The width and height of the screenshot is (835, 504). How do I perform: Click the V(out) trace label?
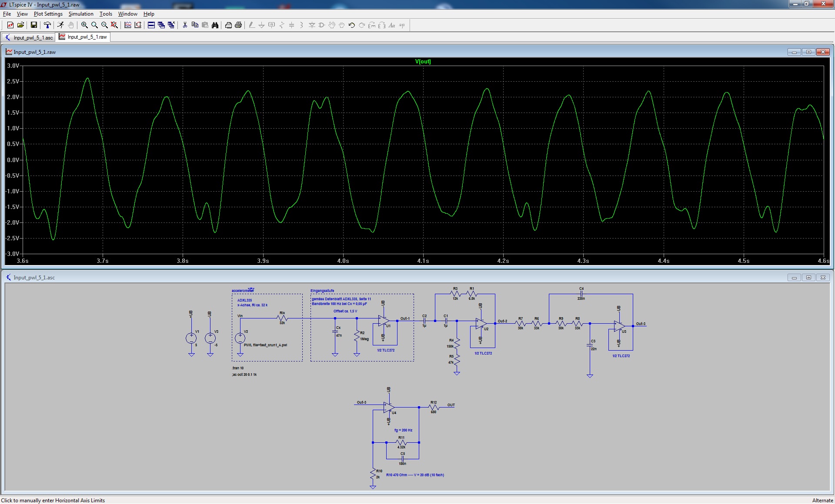coord(423,62)
